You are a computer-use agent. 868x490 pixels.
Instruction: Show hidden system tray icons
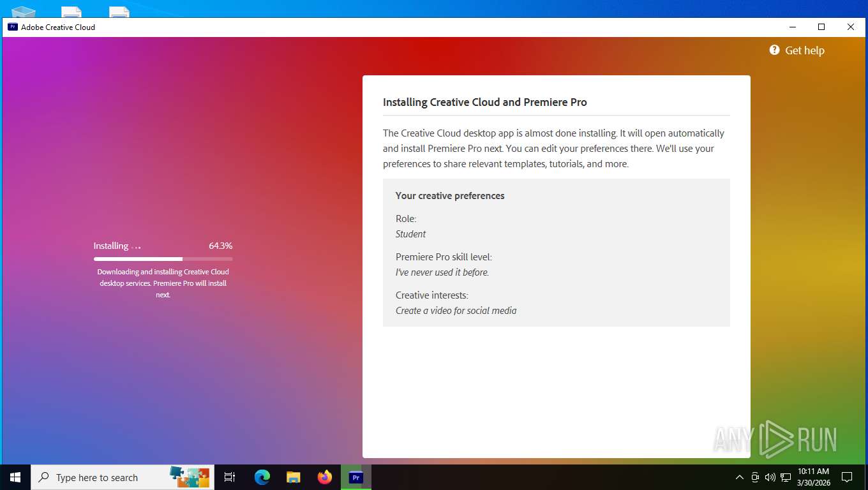click(740, 477)
